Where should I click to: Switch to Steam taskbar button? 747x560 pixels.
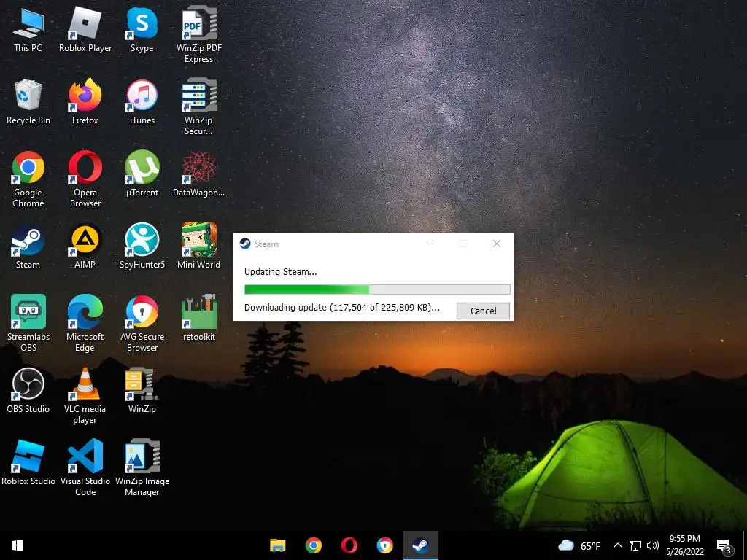coord(421,545)
